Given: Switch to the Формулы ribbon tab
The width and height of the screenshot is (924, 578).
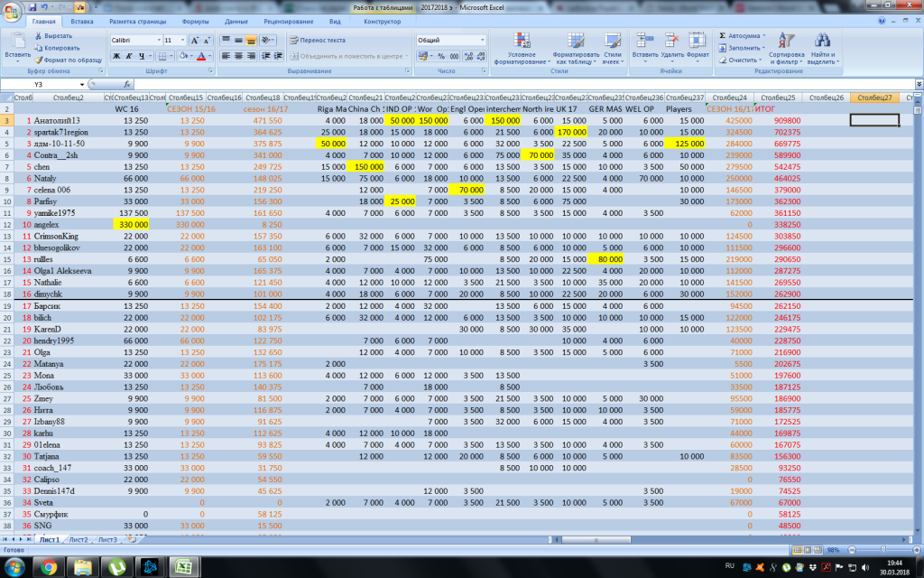Looking at the screenshot, I should pyautogui.click(x=195, y=21).
